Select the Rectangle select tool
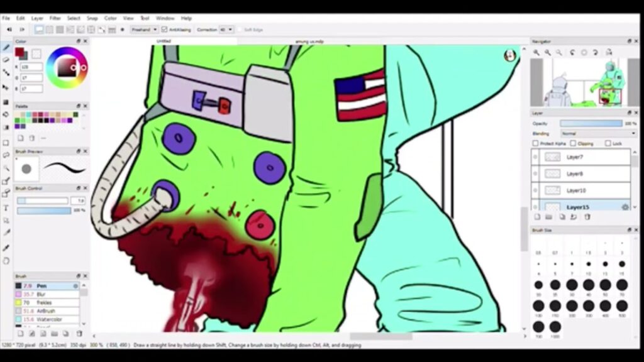Viewport: 644px width, 362px height. pos(6,143)
